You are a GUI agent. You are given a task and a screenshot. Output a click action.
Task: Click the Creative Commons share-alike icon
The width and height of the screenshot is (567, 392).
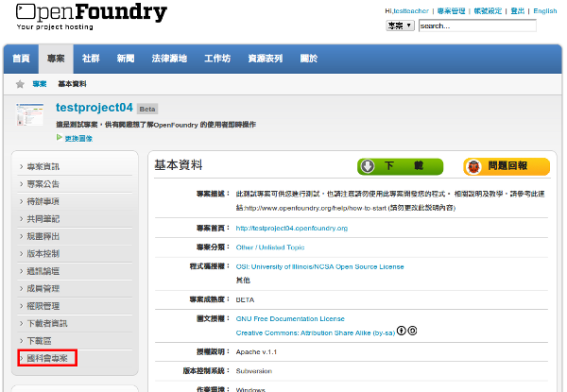(x=412, y=331)
